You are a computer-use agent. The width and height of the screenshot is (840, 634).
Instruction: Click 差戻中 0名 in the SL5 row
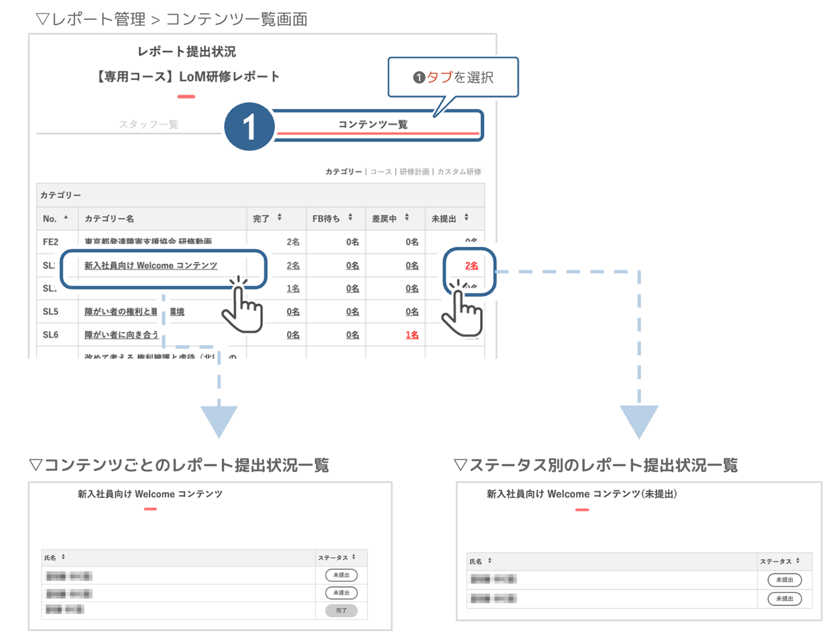pyautogui.click(x=412, y=312)
